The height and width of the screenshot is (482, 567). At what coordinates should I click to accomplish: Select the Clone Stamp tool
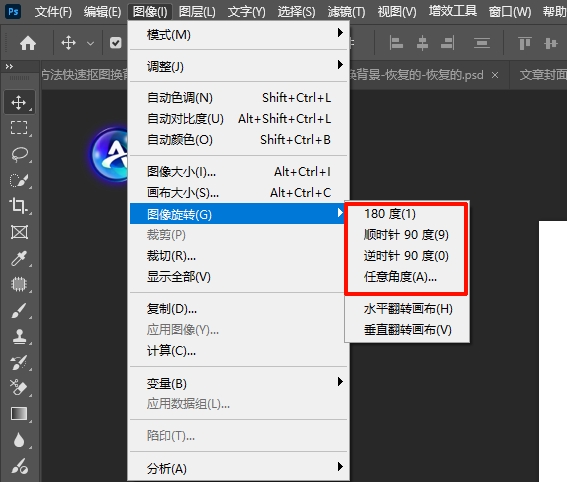pyautogui.click(x=19, y=336)
